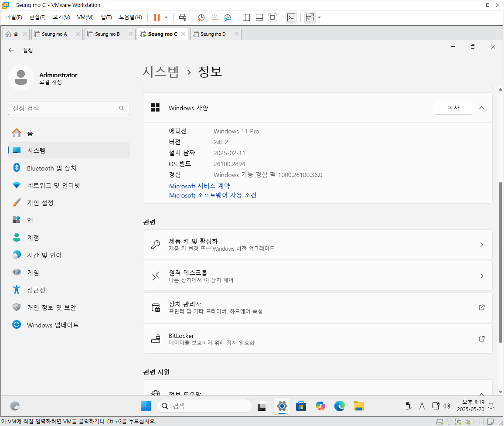Open Microsoft 서비스 계약 link
Viewport: 504px width, 426px height.
point(200,186)
